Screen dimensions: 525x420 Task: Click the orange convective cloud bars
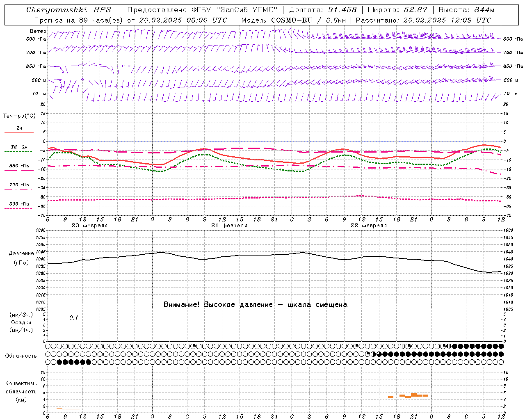point(408,395)
